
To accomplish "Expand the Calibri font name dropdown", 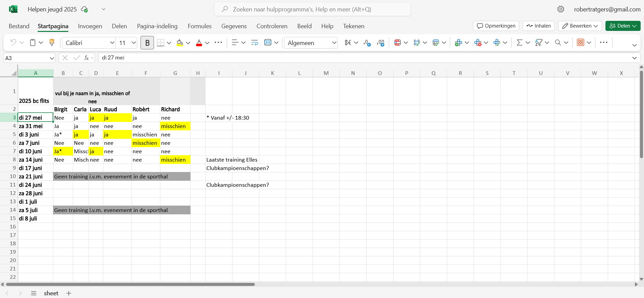I will coord(112,43).
